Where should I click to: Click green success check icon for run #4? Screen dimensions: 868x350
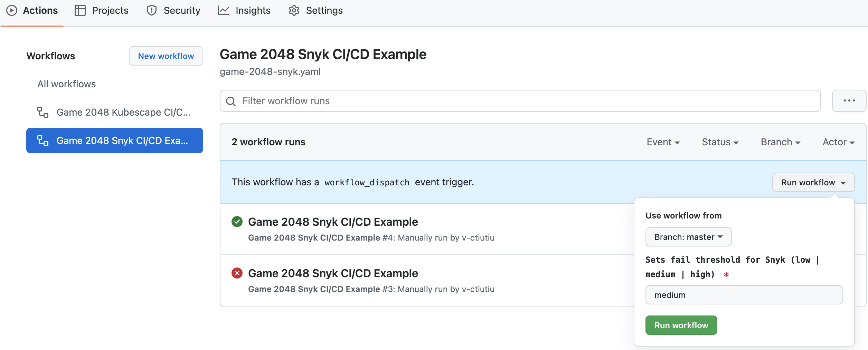point(237,222)
